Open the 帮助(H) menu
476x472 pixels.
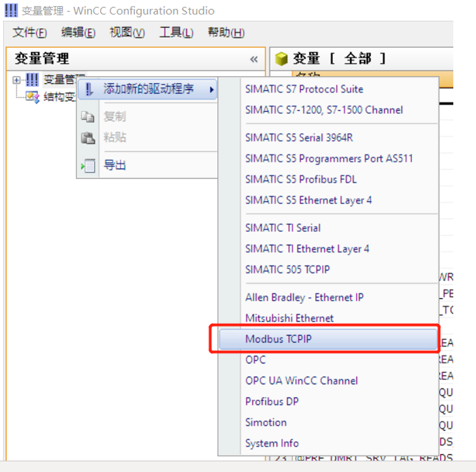point(226,33)
